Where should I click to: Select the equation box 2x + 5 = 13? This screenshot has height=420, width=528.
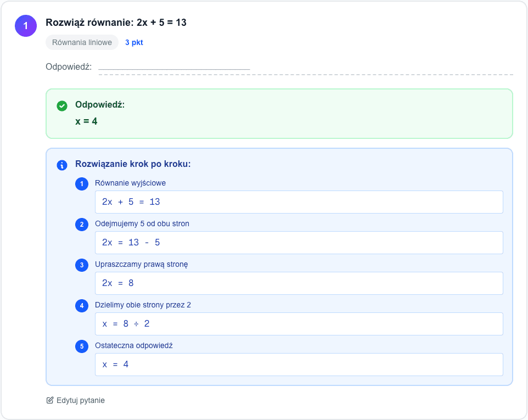coord(299,202)
